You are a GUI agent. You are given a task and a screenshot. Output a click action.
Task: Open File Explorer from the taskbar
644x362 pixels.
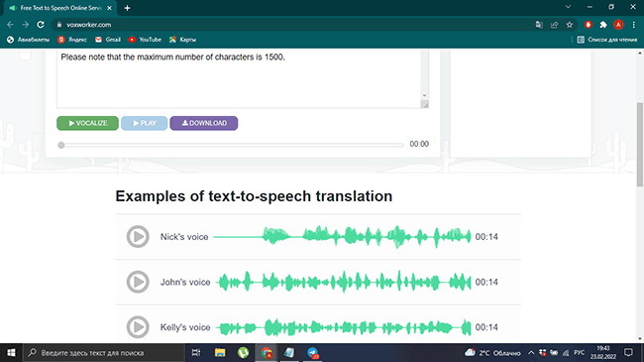[220, 352]
